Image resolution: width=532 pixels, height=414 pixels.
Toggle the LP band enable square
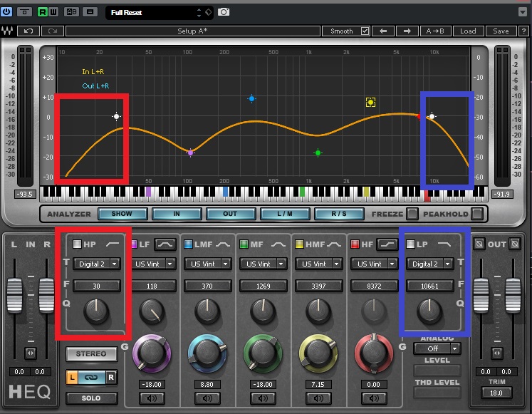tap(410, 244)
